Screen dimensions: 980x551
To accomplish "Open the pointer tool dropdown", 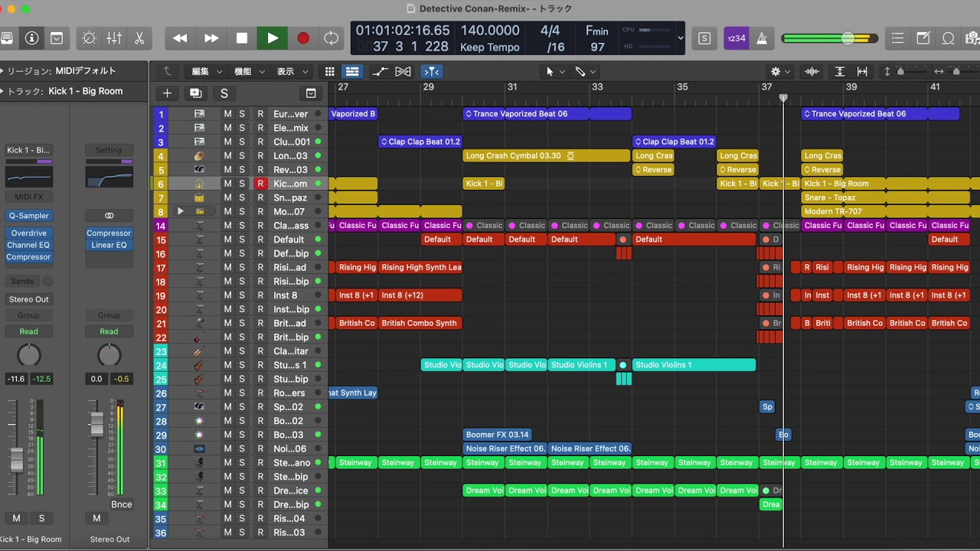I will pos(554,71).
